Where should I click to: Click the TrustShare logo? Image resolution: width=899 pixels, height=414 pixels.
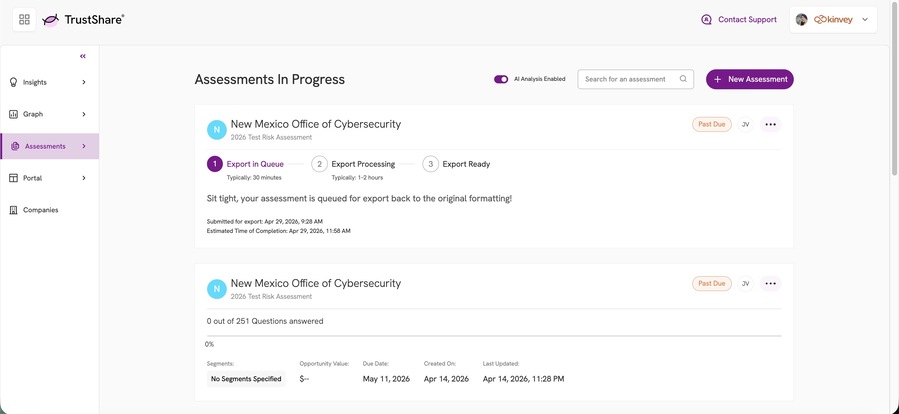pyautogui.click(x=83, y=19)
